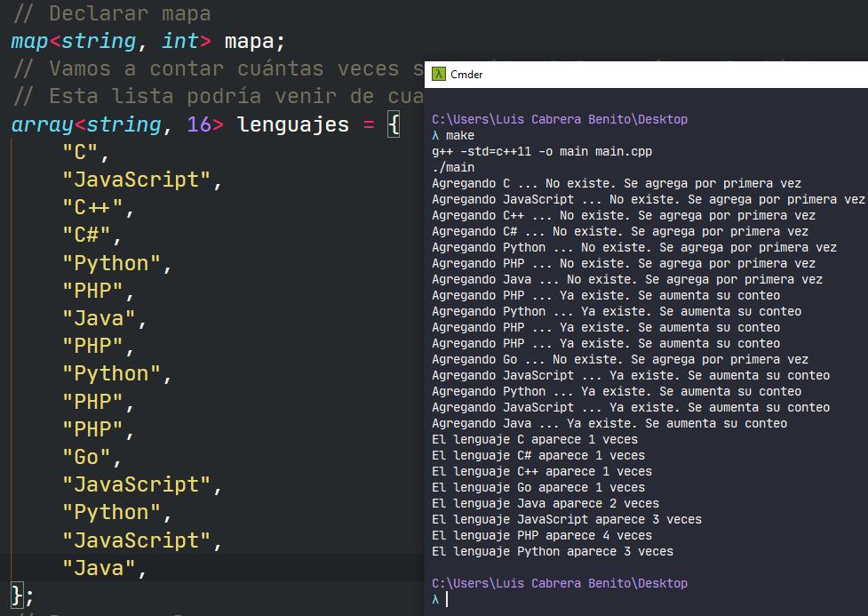
Task: Click 'El lenguaje C aparece 1 veces'
Action: point(535,440)
